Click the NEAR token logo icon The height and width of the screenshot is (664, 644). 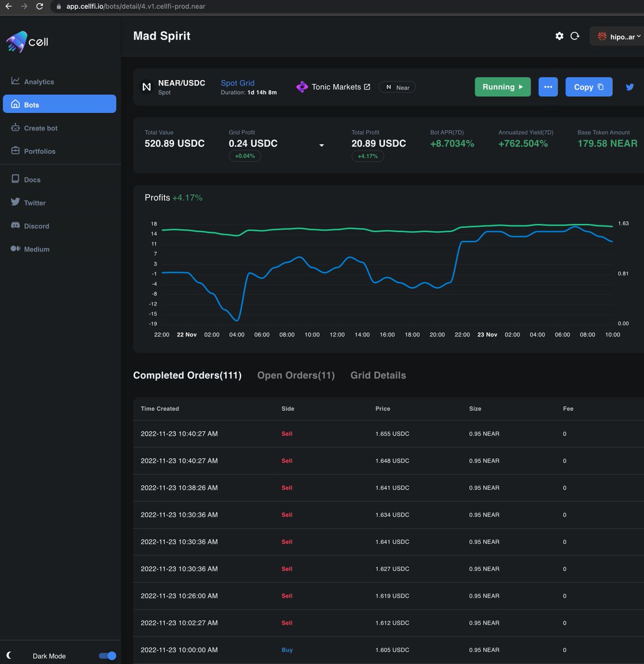click(x=146, y=87)
